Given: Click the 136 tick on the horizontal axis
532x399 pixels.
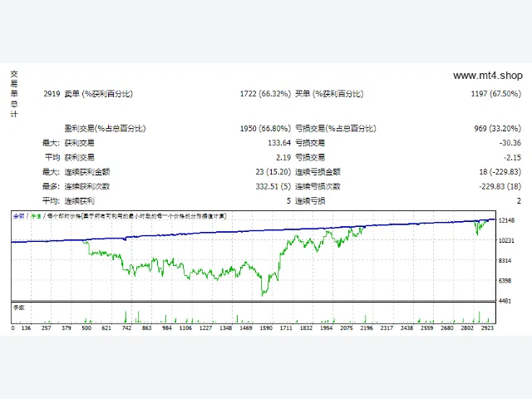Looking at the screenshot, I should [x=26, y=328].
